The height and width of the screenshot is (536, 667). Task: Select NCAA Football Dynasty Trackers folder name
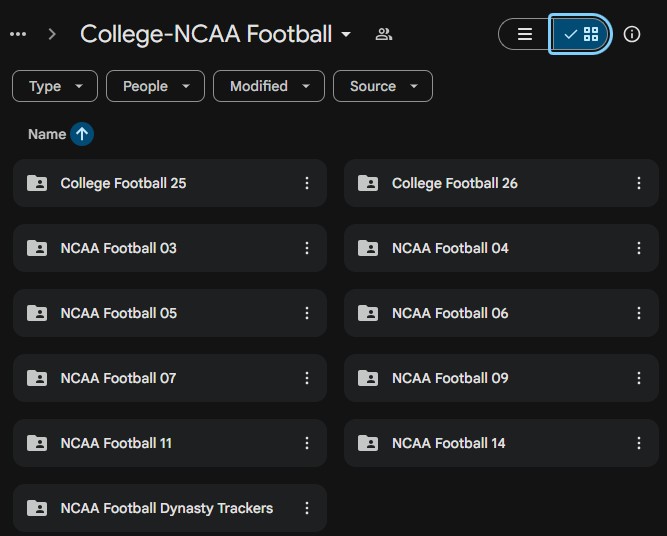(x=167, y=508)
